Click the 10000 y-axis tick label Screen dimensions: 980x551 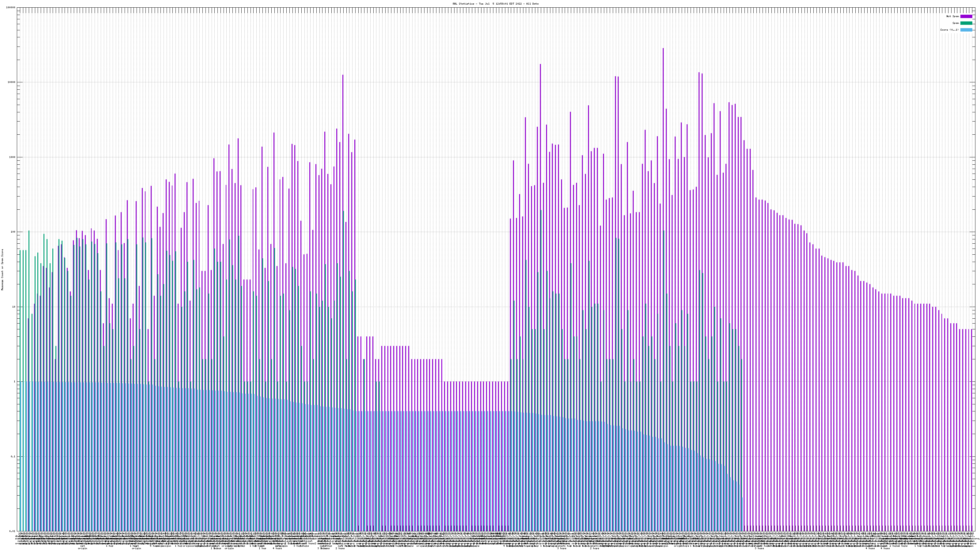click(12, 82)
